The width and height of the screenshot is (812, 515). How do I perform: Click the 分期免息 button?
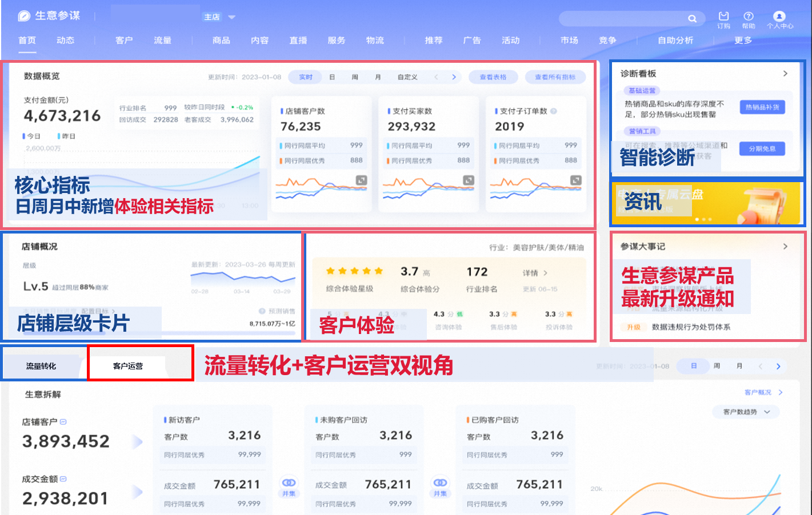coord(762,148)
